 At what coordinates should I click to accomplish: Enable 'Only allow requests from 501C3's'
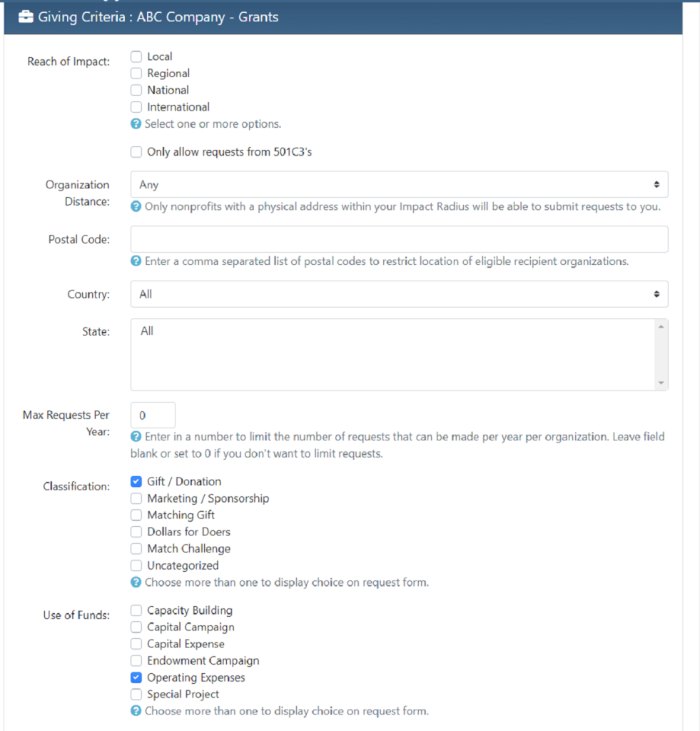tap(136, 151)
